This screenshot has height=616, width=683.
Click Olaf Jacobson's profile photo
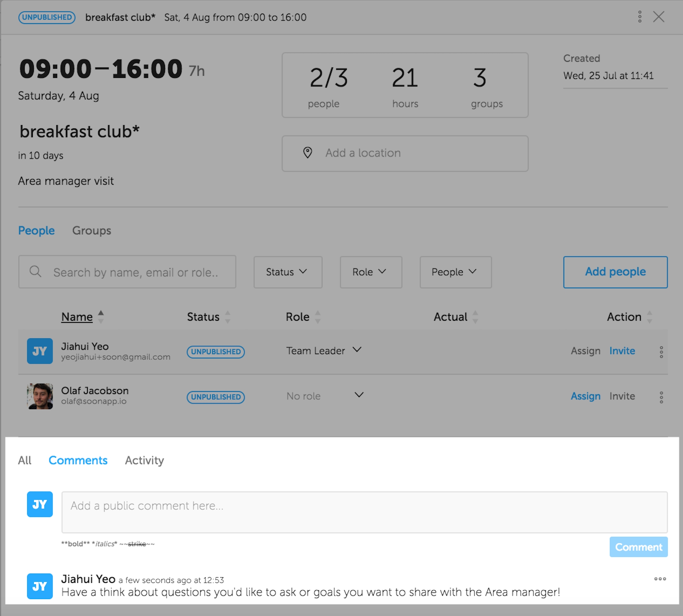click(40, 396)
